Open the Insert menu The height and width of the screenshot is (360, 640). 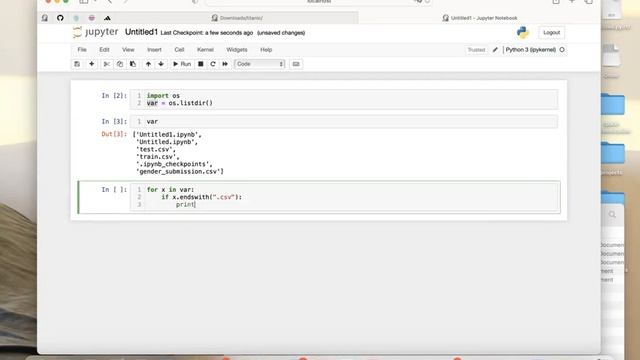click(154, 50)
